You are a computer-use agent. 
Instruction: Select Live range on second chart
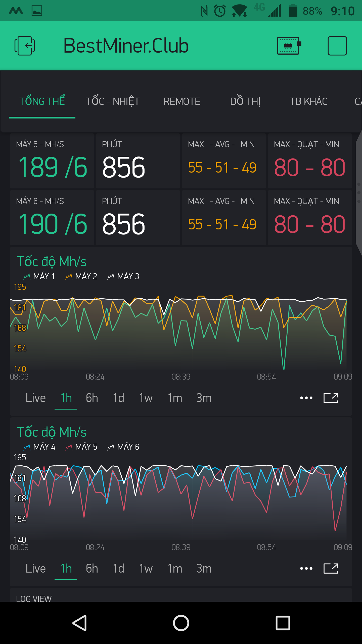click(x=36, y=569)
